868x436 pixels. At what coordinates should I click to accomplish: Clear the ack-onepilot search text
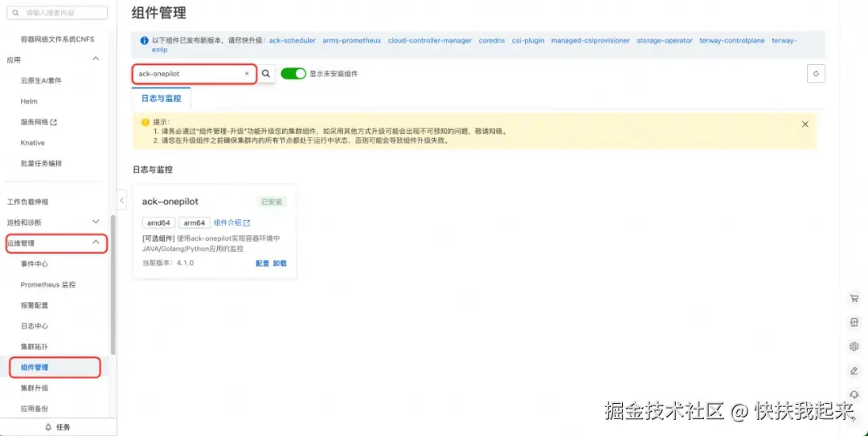(247, 73)
